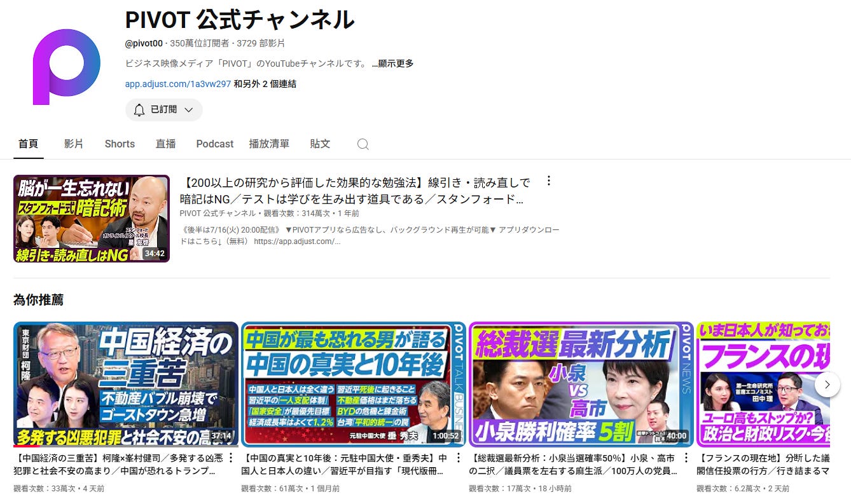Expand the 已訂閱 subscription dropdown chevron
This screenshot has height=504, width=851.
point(188,110)
